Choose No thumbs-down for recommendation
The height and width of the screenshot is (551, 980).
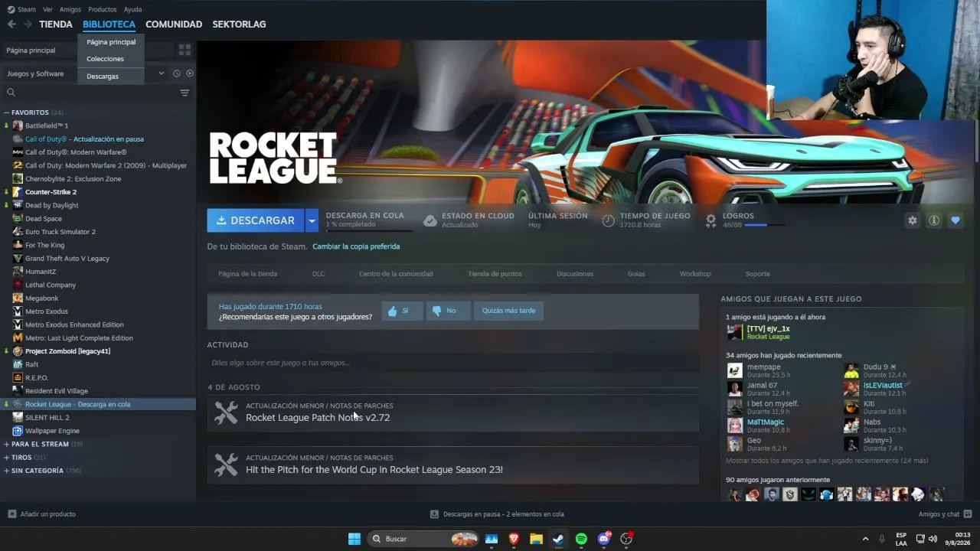[448, 311]
